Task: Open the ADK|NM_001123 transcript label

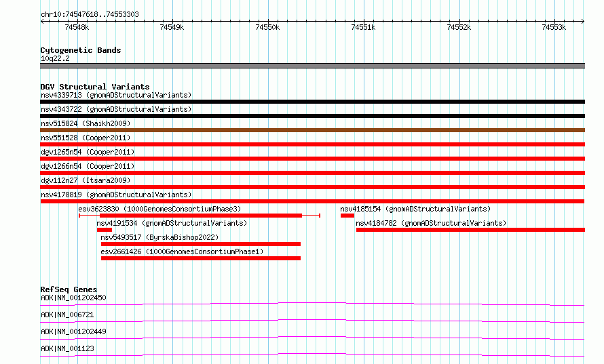Action: point(67,348)
